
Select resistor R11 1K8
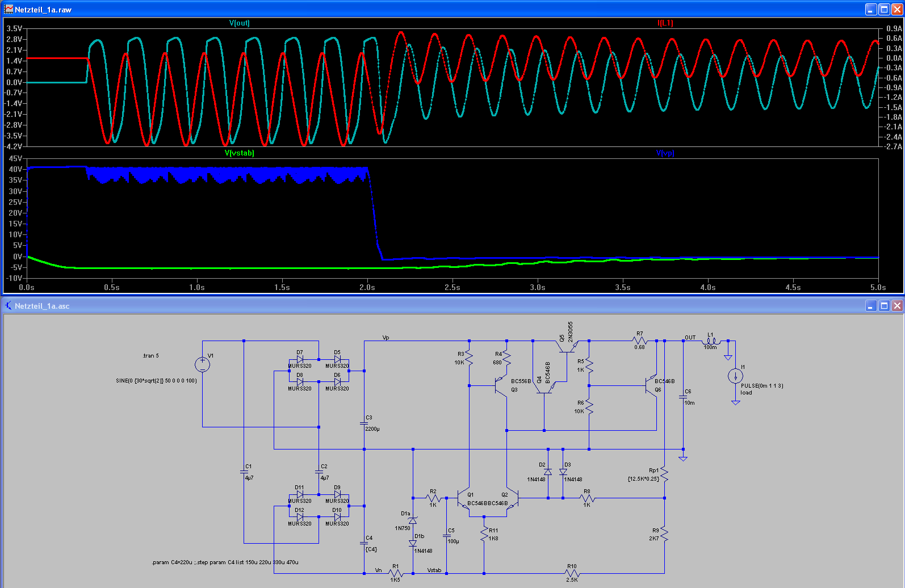(484, 534)
